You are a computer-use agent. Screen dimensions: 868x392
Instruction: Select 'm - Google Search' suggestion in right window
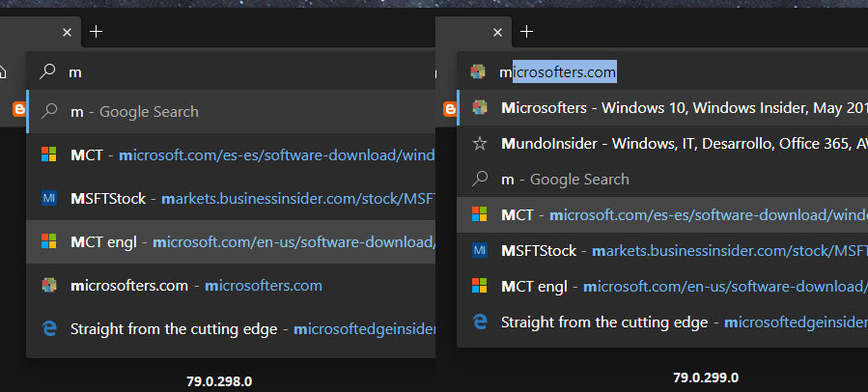pos(662,179)
